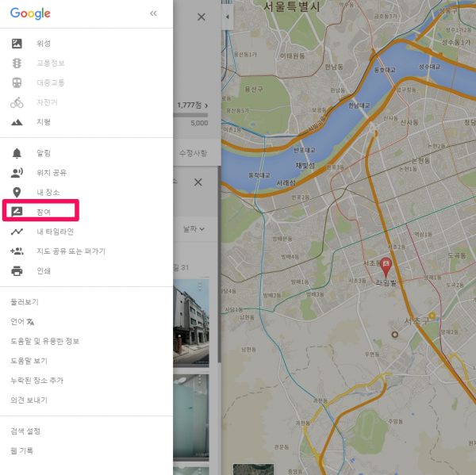476x475 pixels.
Task: Open 도움말 및 유용한 정보
Action: (x=45, y=341)
